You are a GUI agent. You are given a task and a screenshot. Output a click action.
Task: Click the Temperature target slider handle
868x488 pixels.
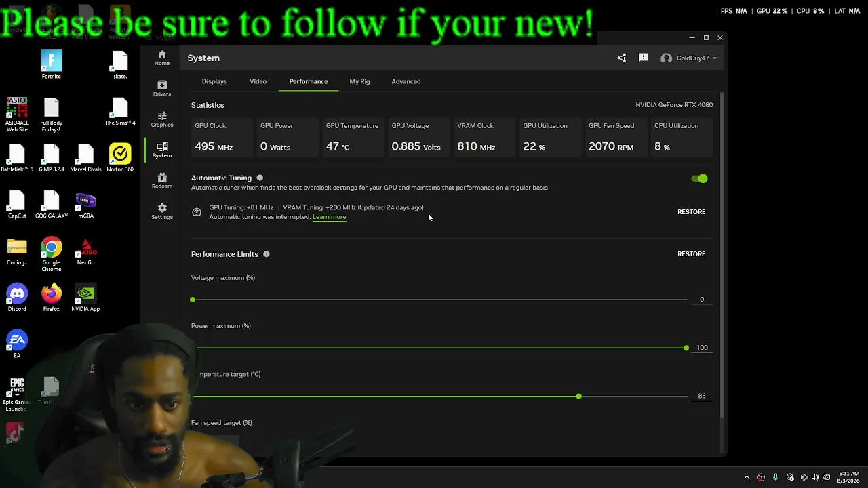point(578,396)
